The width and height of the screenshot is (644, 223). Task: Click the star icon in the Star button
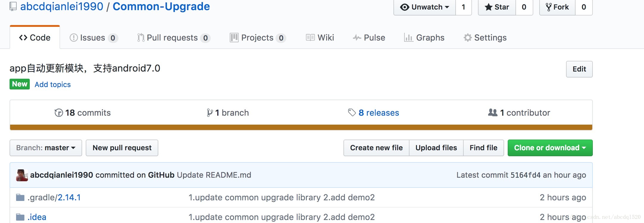pyautogui.click(x=488, y=7)
